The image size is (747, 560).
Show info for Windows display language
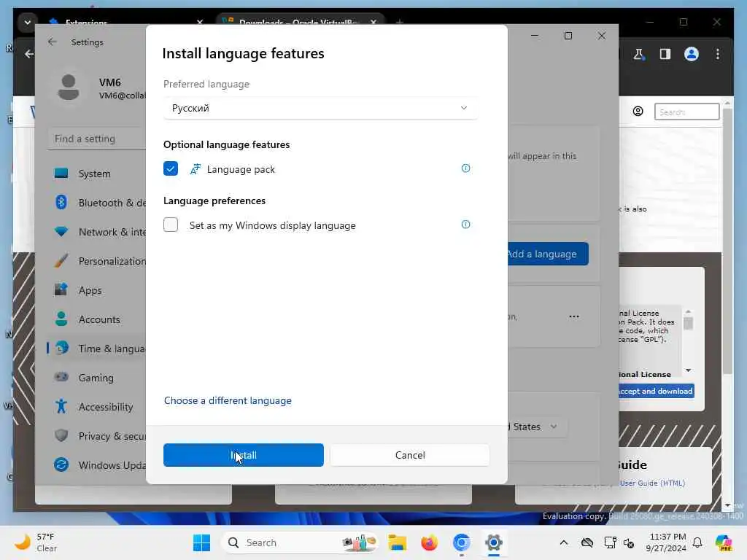coord(465,225)
